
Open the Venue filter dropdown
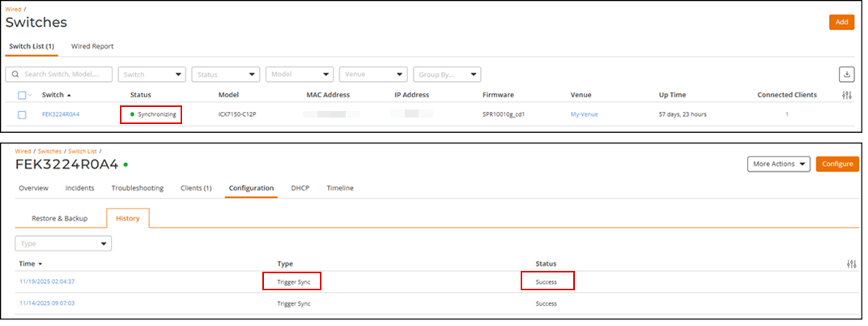373,75
